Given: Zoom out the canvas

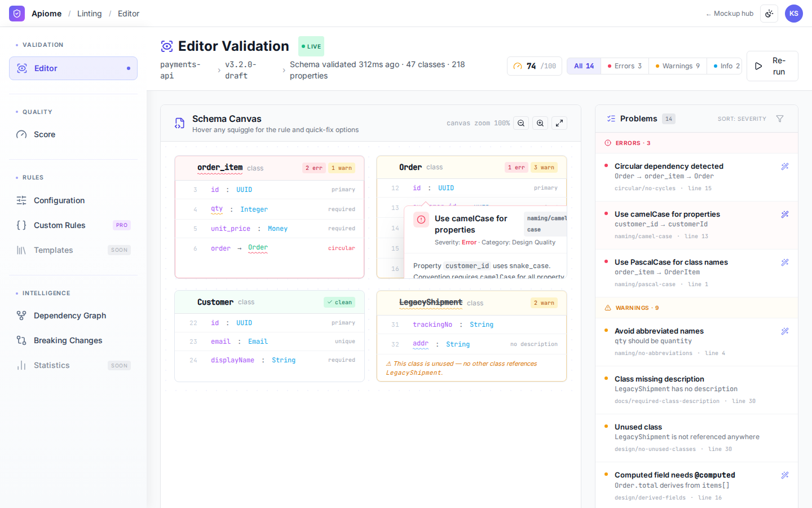Looking at the screenshot, I should pos(521,123).
